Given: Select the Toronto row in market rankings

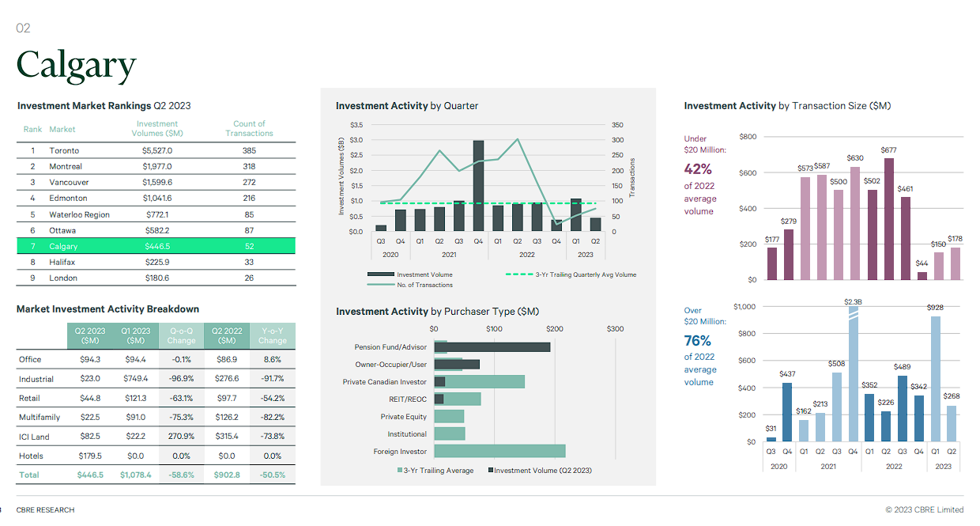Looking at the screenshot, I should (156, 150).
